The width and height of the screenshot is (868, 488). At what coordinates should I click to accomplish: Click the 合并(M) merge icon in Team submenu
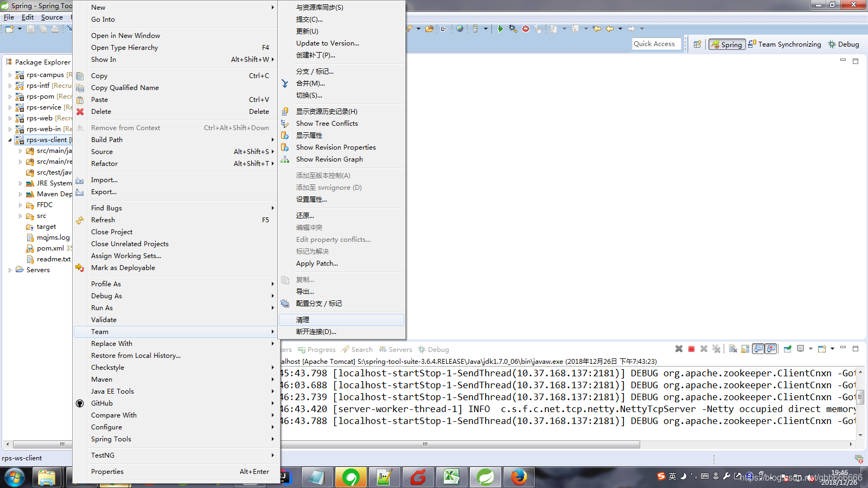tap(285, 84)
